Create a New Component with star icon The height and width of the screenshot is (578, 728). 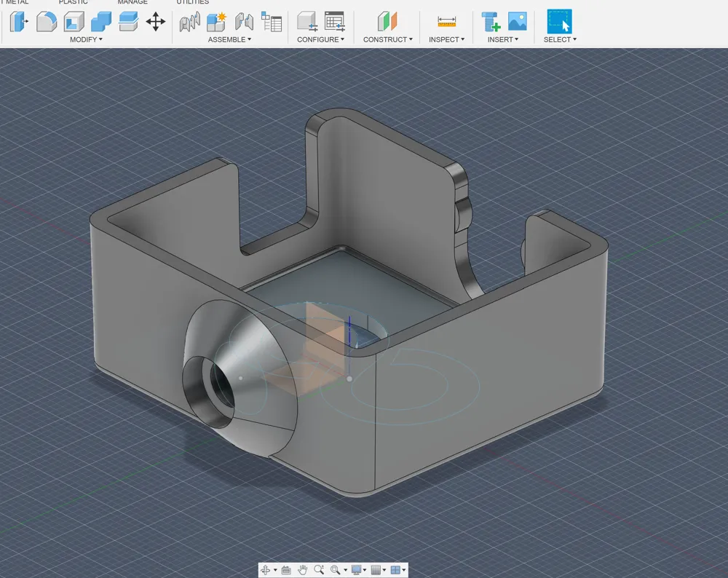point(216,22)
